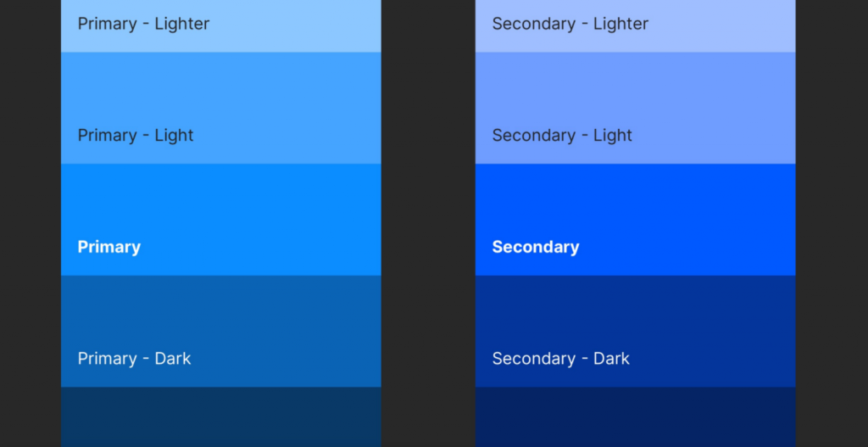Choose the Secondary - Light color swatch
The height and width of the screenshot is (447, 868).
click(x=635, y=108)
